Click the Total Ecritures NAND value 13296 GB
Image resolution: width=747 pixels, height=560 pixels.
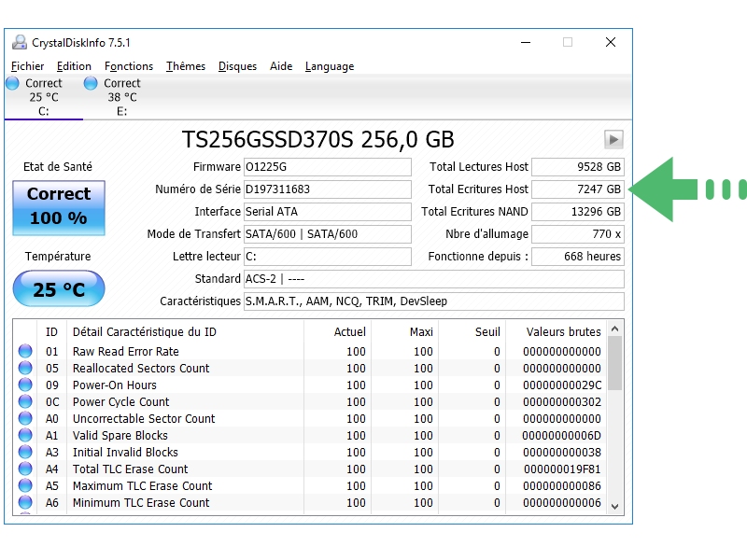pyautogui.click(x=578, y=212)
